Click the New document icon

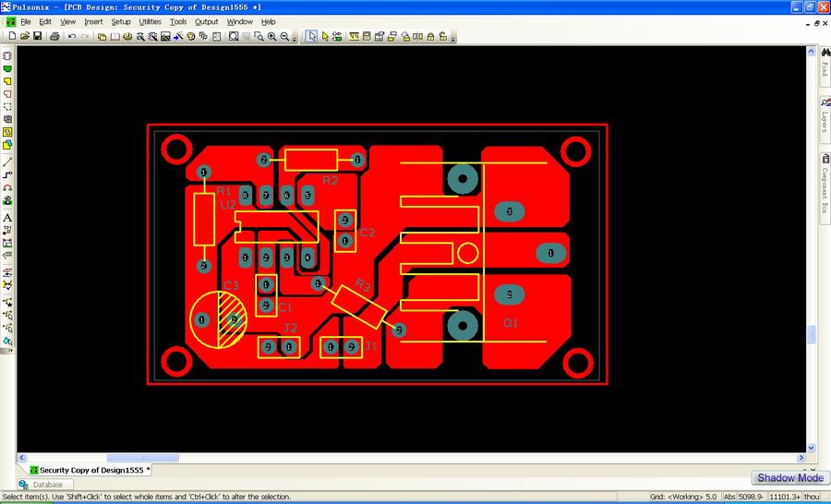pos(12,36)
